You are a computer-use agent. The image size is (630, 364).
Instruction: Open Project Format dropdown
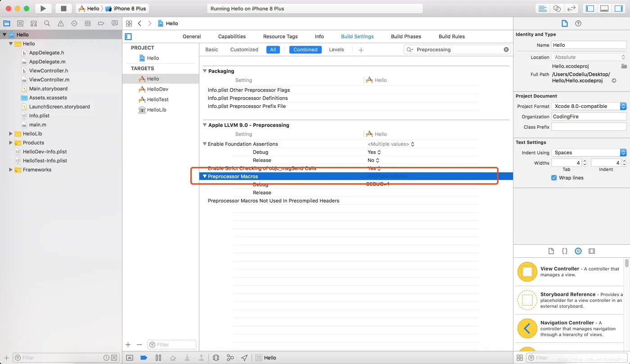coord(589,106)
